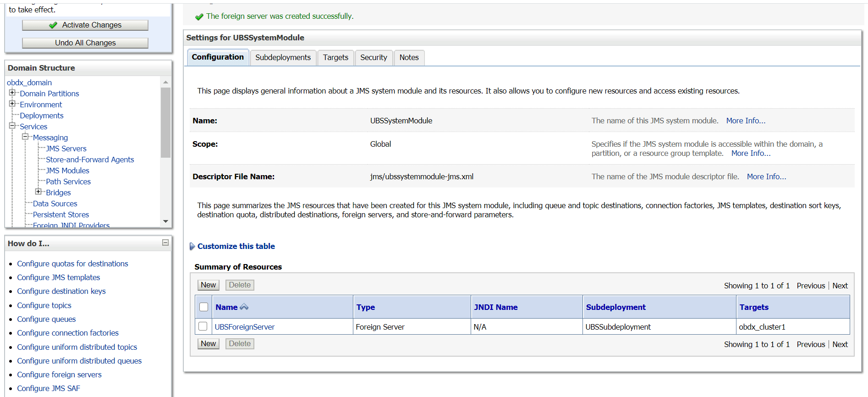The height and width of the screenshot is (397, 868).
Task: Open Configure uniform distributed queues link
Action: coord(79,361)
